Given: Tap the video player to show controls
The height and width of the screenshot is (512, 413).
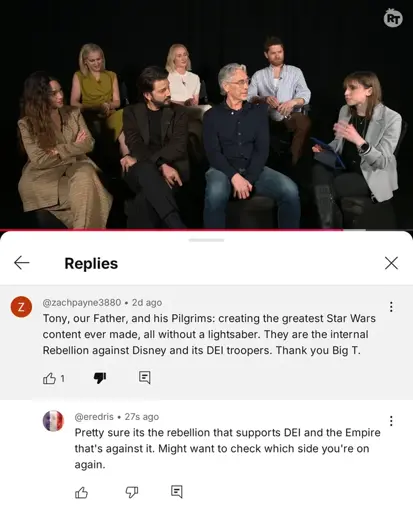Looking at the screenshot, I should (206, 114).
